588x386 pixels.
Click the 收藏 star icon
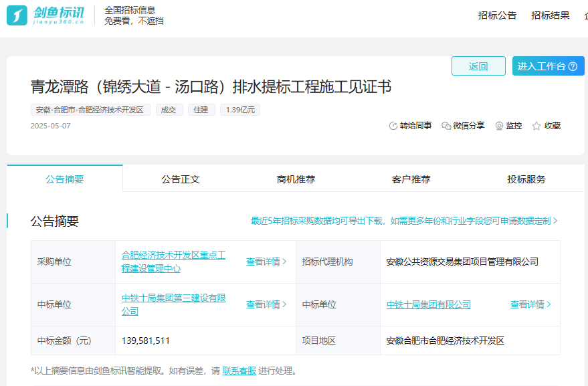[x=536, y=126]
